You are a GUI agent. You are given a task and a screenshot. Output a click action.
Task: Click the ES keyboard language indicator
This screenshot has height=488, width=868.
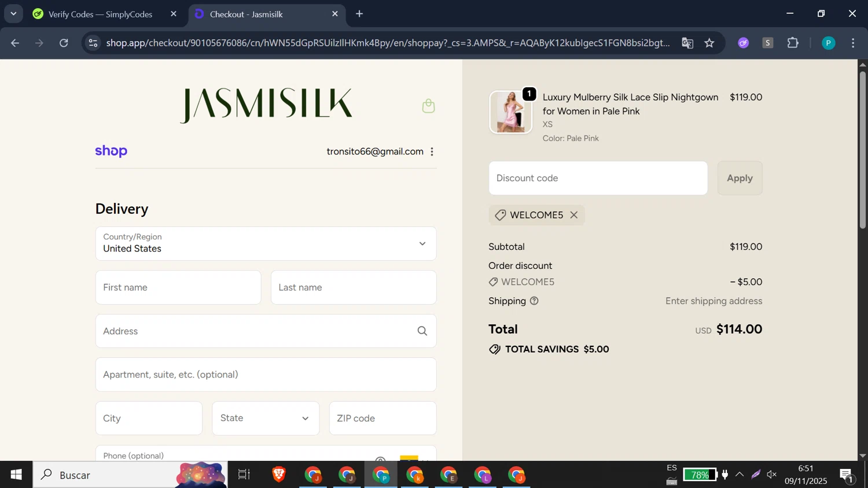coord(672,468)
